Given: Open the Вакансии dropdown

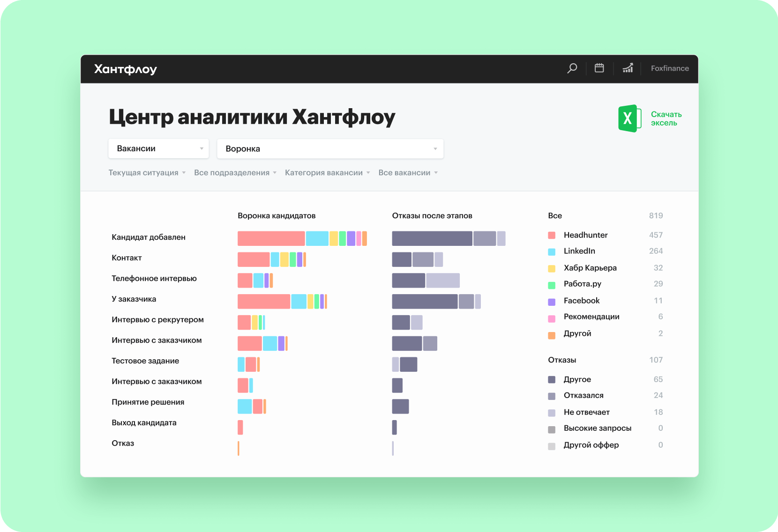Looking at the screenshot, I should tap(158, 148).
